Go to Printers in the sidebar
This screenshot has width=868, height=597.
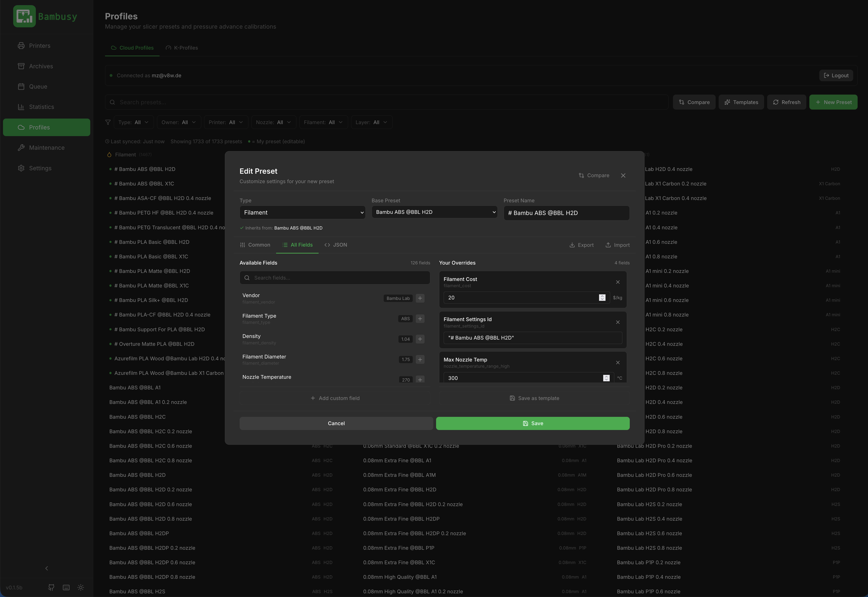(x=46, y=46)
